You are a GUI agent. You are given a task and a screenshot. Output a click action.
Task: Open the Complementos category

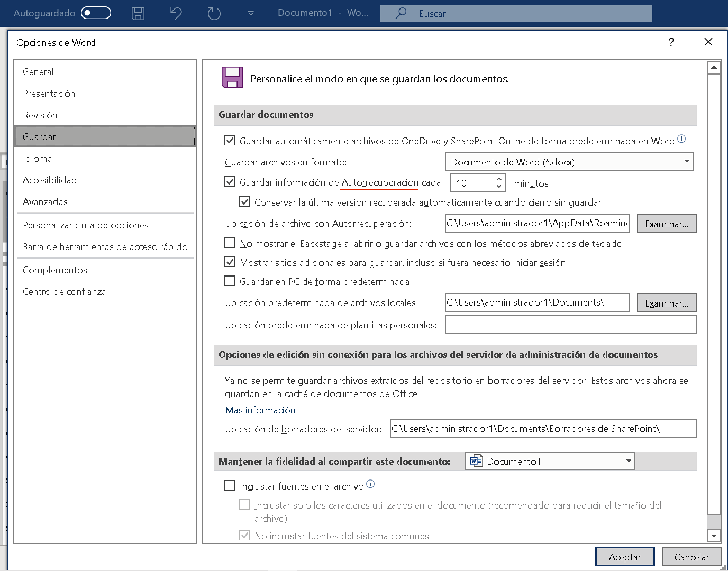click(x=105, y=270)
